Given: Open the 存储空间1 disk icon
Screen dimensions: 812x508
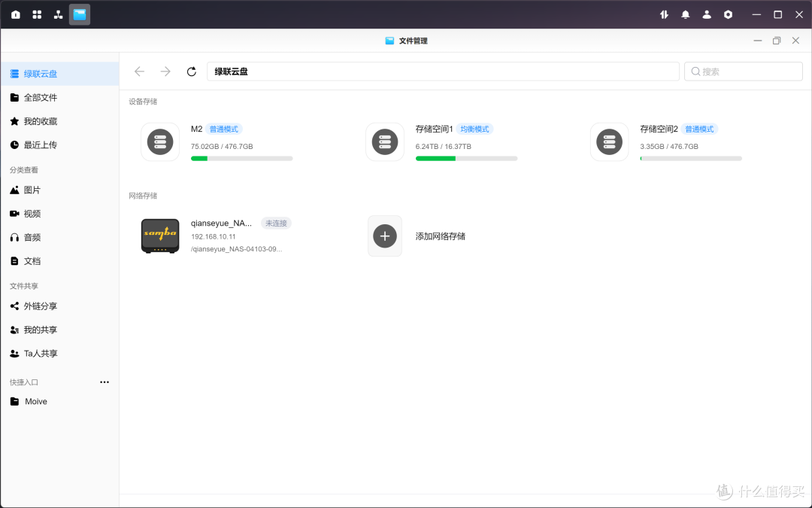Looking at the screenshot, I should [x=385, y=142].
